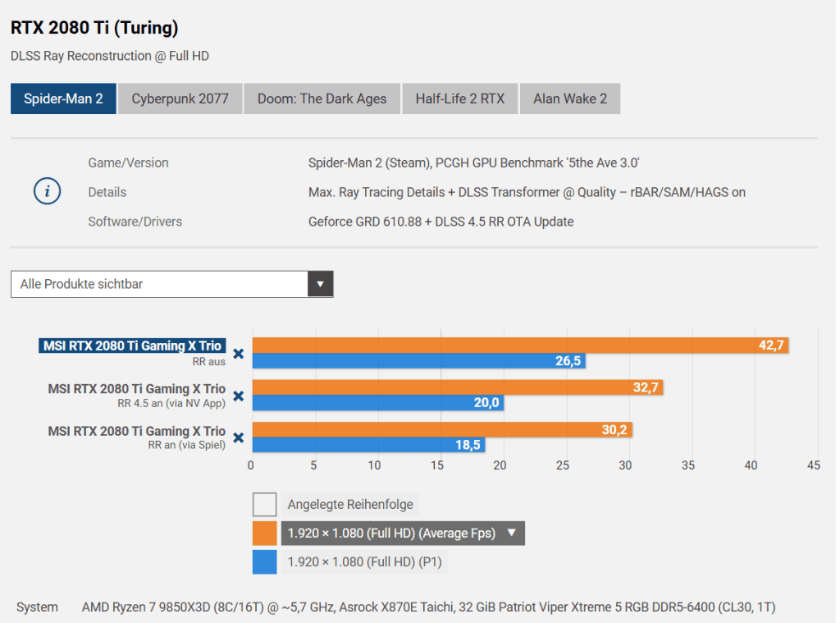Click the blue 26,5 P1 bar
Screen dimensions: 840x623
tap(419, 361)
